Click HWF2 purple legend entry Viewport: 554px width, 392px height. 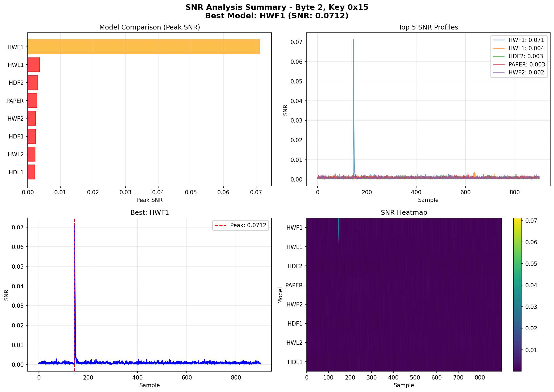pos(526,73)
